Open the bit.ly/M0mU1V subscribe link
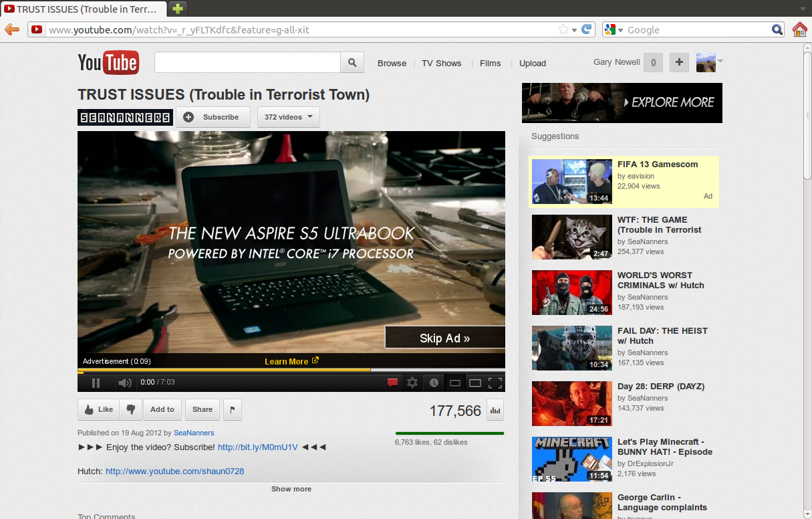Screen dimensions: 812x519 pyautogui.click(x=258, y=447)
